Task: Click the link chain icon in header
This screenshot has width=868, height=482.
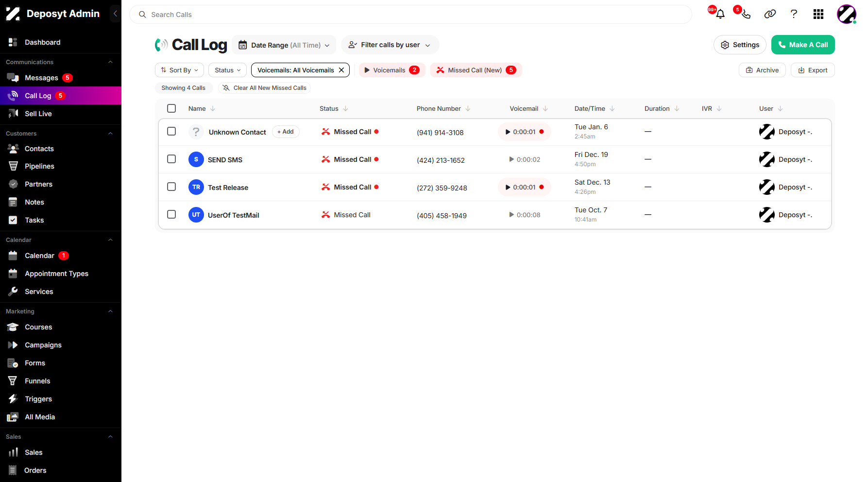Action: coord(770,14)
